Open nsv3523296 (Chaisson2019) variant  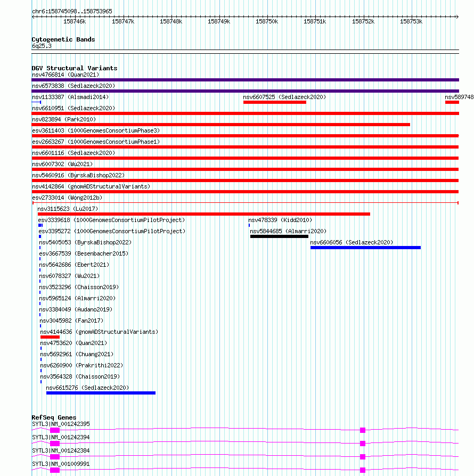[79, 287]
